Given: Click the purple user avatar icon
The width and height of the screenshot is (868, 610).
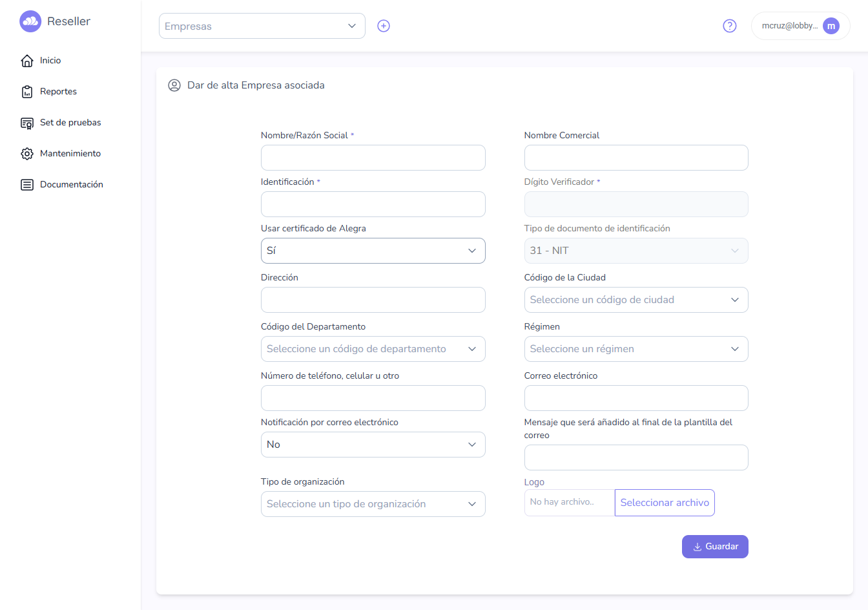Looking at the screenshot, I should click(831, 26).
